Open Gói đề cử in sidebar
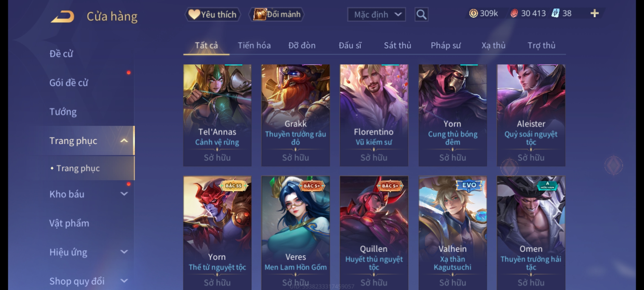 coord(69,83)
